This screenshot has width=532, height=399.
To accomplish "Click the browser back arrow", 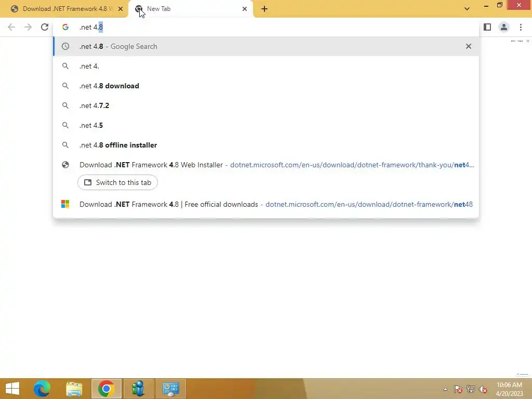I will [11, 27].
